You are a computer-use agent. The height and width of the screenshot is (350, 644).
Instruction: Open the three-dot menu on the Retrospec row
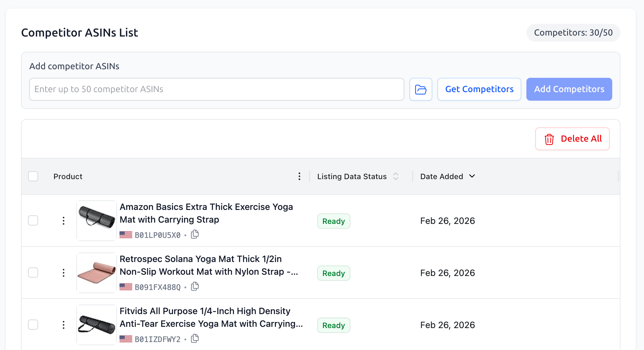pyautogui.click(x=64, y=273)
